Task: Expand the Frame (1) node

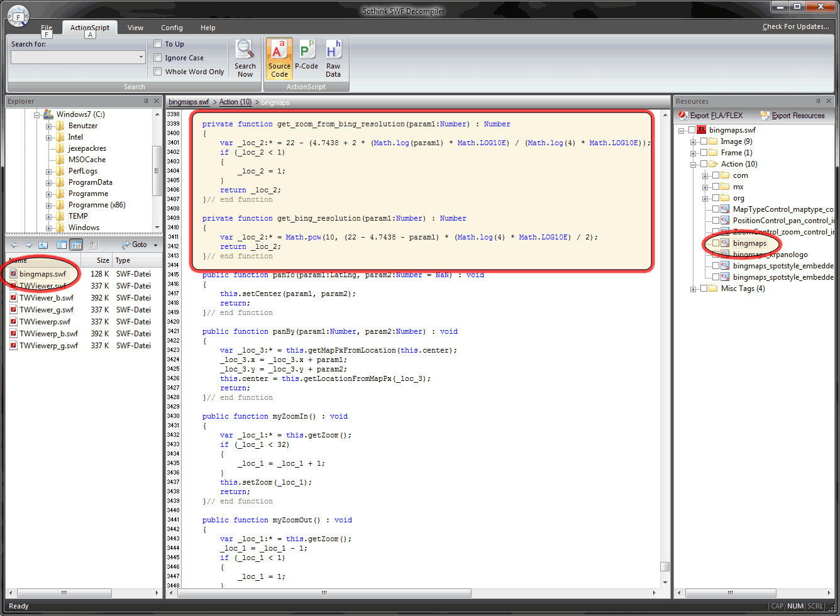Action: (x=694, y=153)
